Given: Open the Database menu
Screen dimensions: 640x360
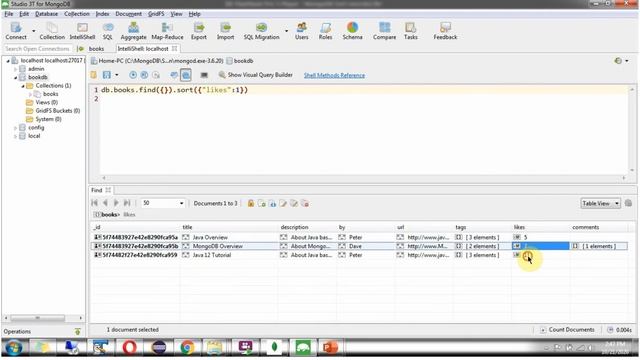Looking at the screenshot, I should click(x=46, y=14).
